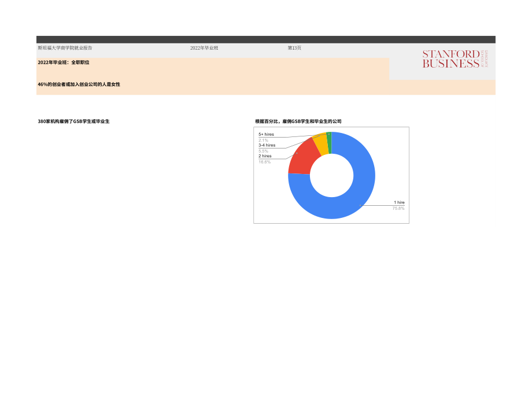Screen dimensions: 532x411
Task: Select the yellow 3-4 hires segment
Action: click(322, 144)
